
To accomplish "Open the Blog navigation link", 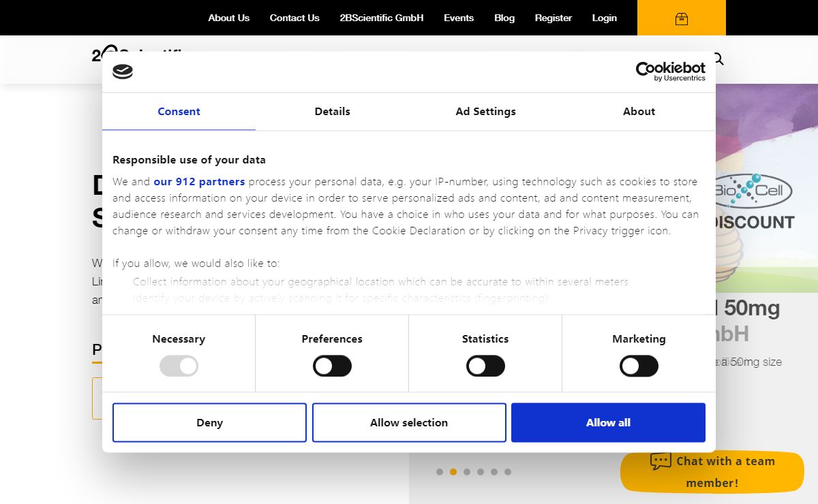I will [504, 18].
